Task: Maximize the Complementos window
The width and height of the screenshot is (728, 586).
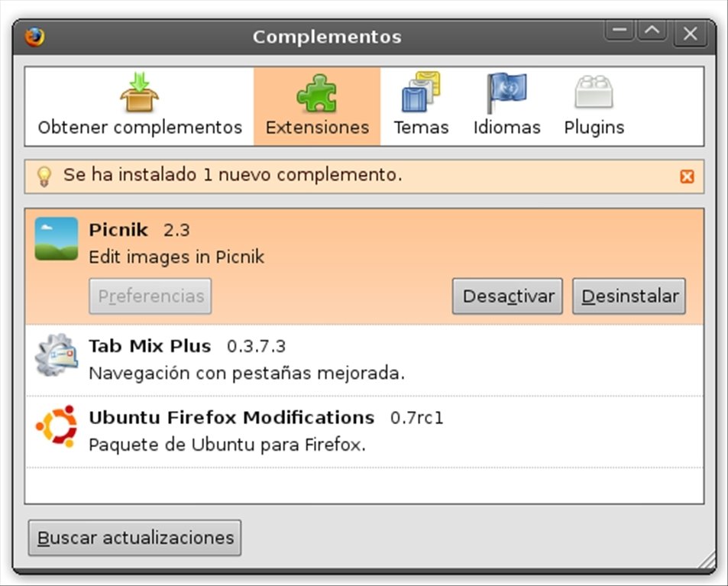Action: [652, 31]
